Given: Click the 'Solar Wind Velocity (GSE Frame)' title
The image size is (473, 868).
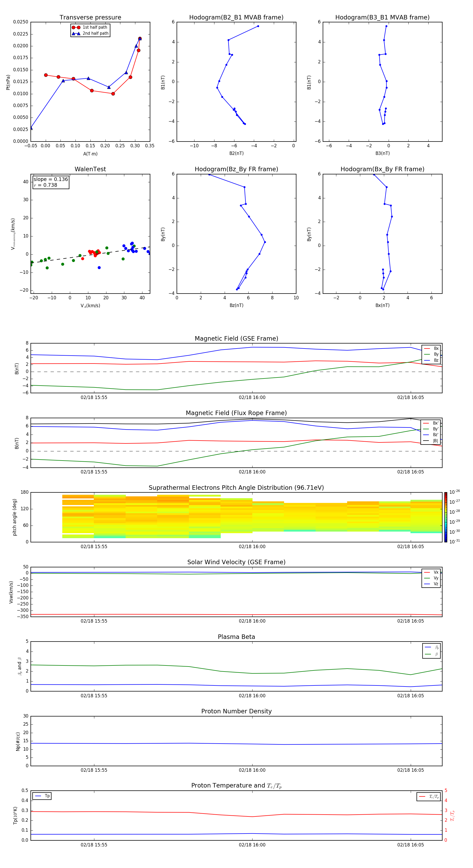Looking at the screenshot, I should pos(236,562).
